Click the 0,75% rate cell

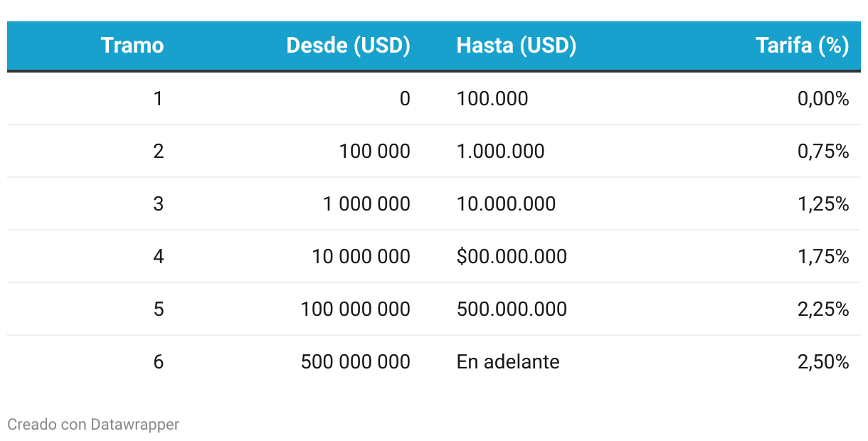[823, 151]
